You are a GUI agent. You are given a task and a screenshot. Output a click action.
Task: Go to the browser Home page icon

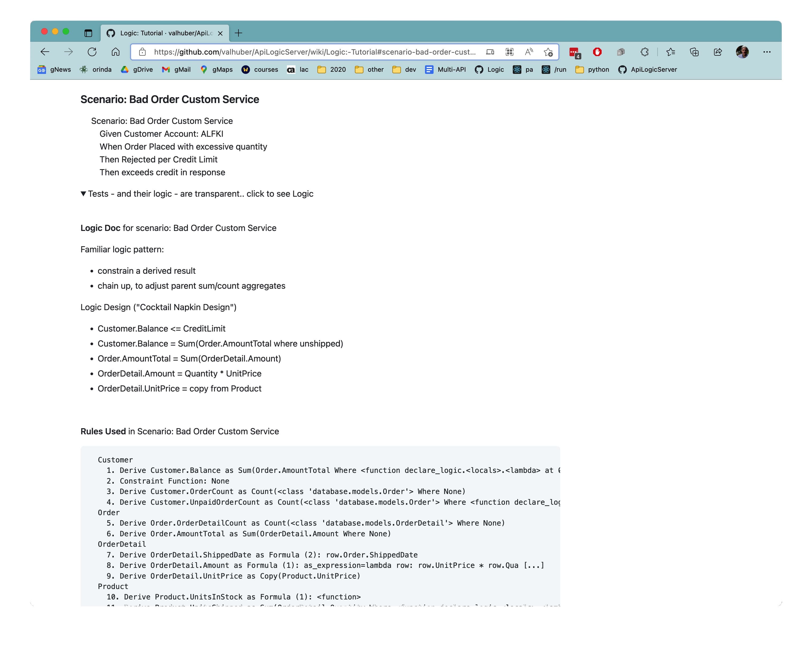[116, 52]
